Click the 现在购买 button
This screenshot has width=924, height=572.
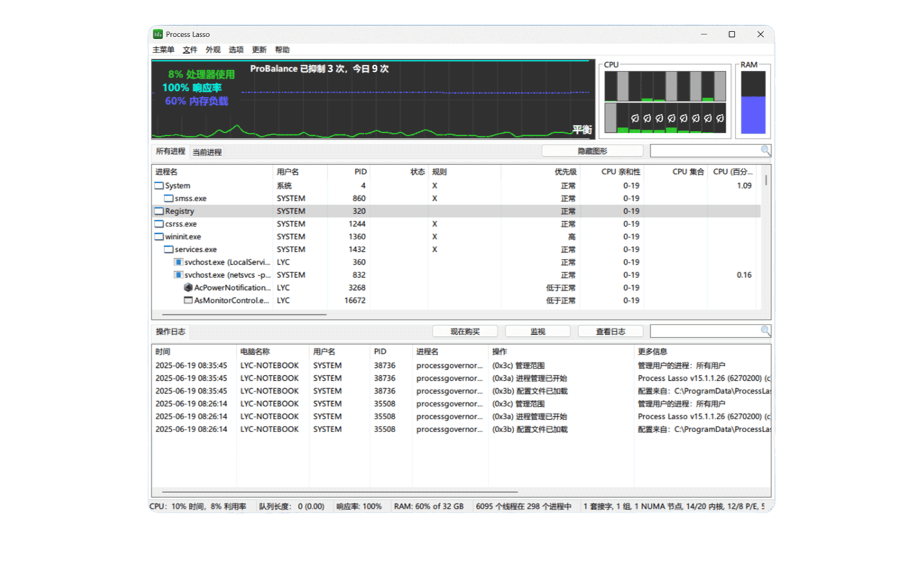click(x=465, y=331)
